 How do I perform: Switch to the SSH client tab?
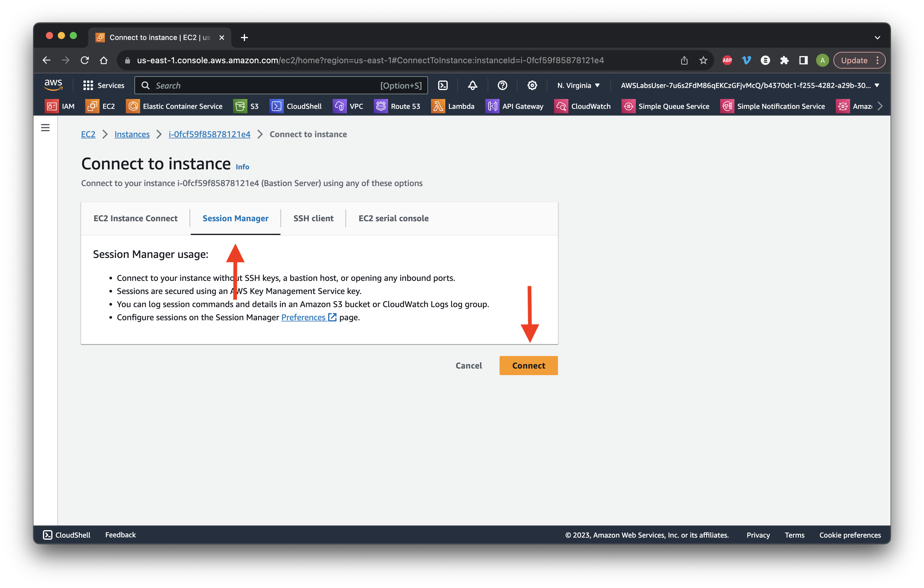pos(313,218)
